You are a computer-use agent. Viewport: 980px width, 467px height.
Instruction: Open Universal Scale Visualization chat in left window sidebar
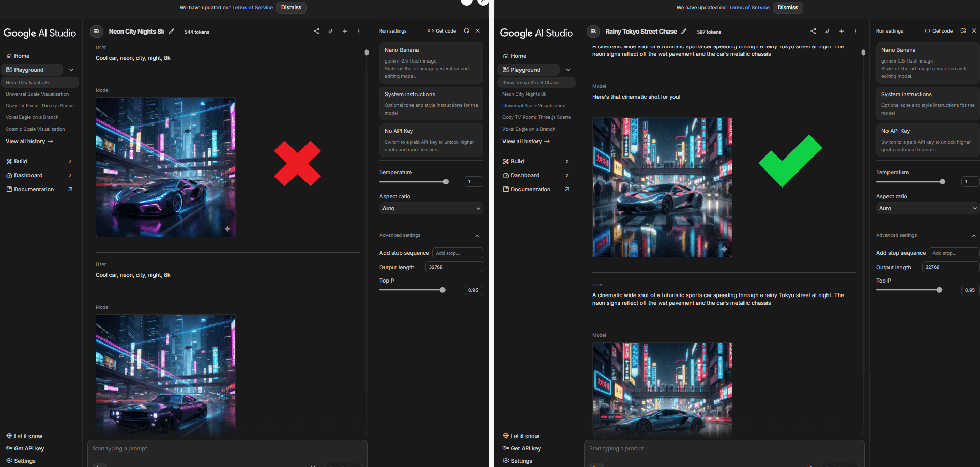tap(37, 94)
